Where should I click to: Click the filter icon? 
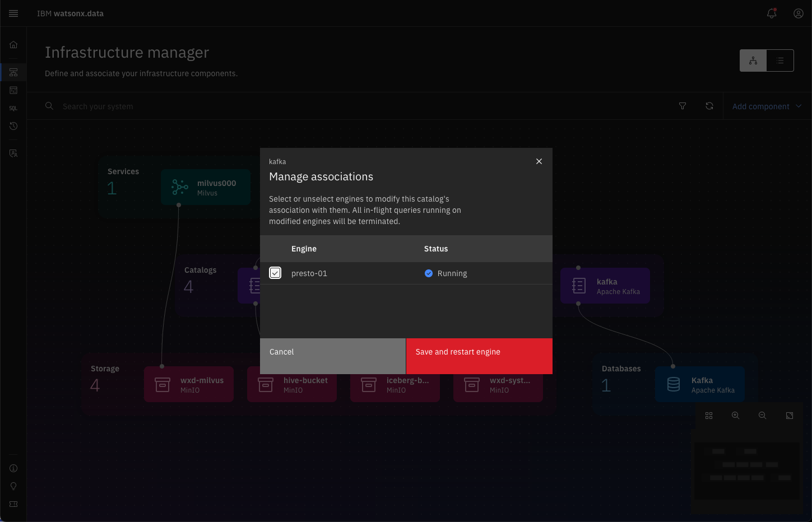[x=683, y=106]
